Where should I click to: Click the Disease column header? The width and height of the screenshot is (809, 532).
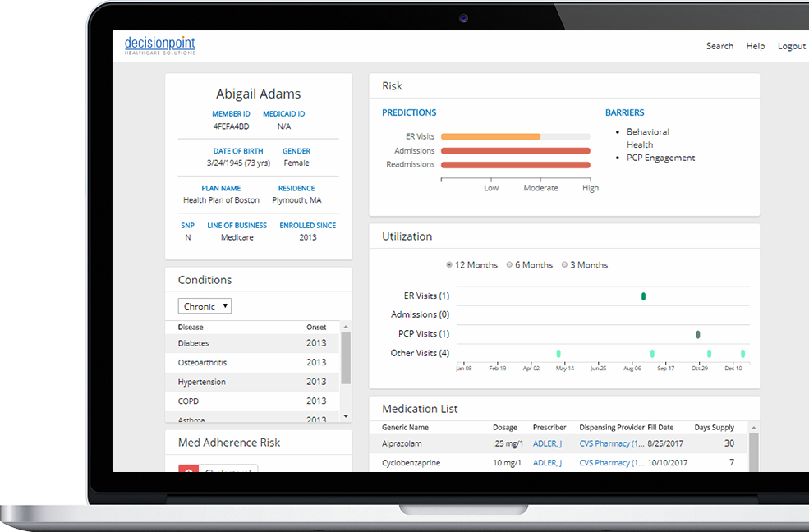191,328
